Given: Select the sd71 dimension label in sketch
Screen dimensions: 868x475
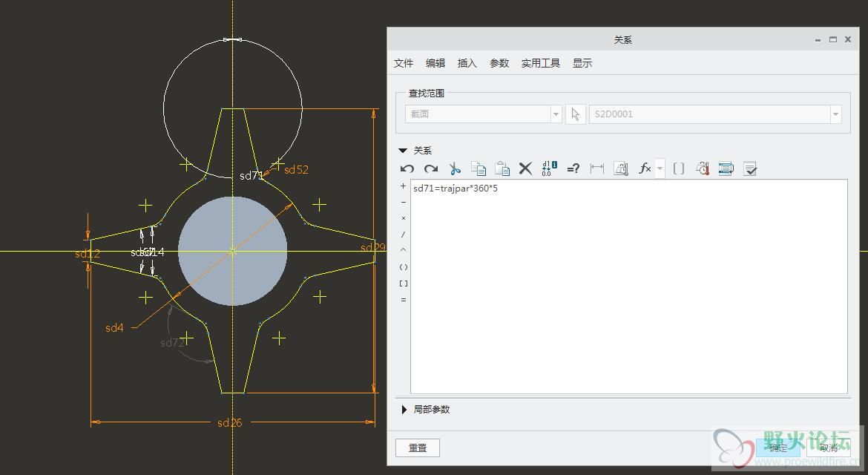Looking at the screenshot, I should click(251, 175).
